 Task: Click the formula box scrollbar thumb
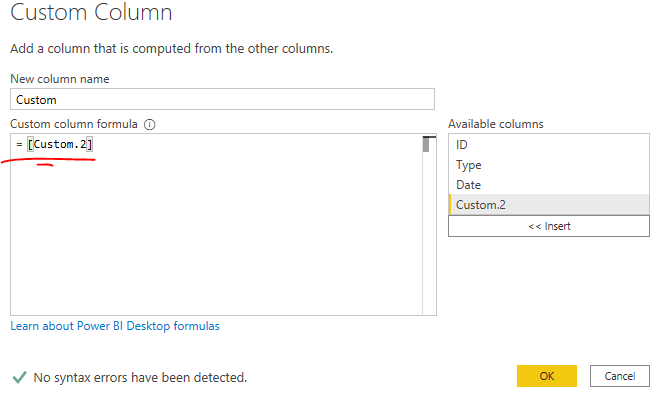(426, 144)
